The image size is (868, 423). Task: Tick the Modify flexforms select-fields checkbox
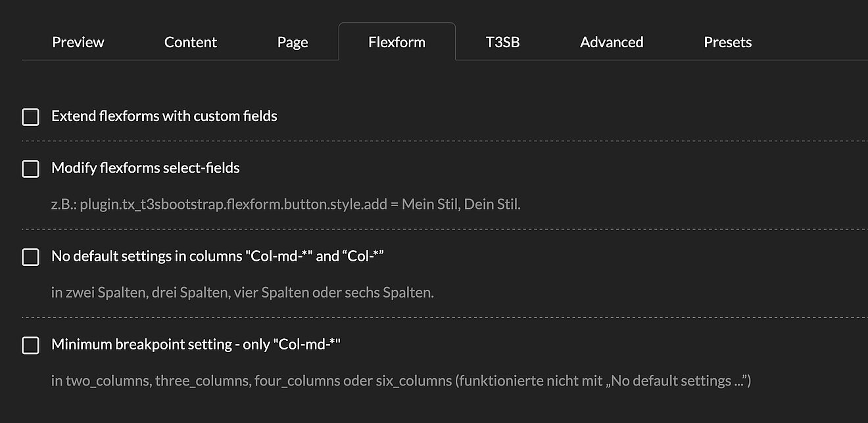click(31, 169)
